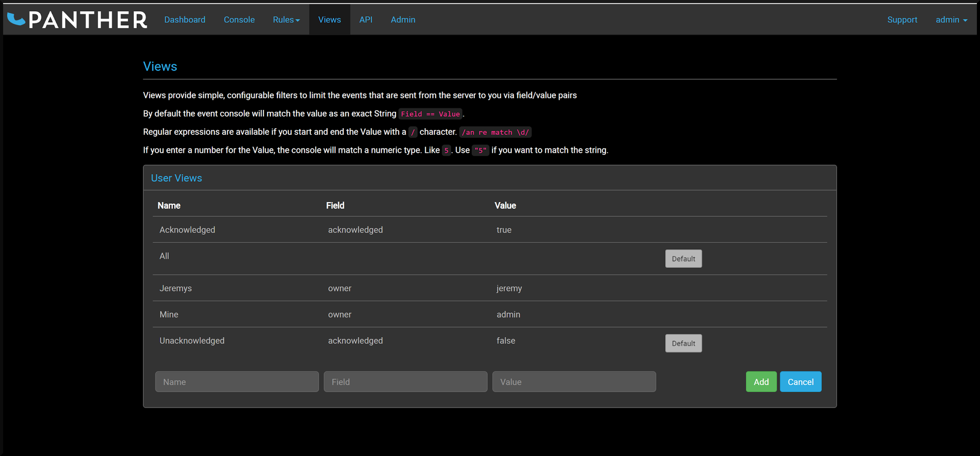Select the Views tab

(330, 19)
